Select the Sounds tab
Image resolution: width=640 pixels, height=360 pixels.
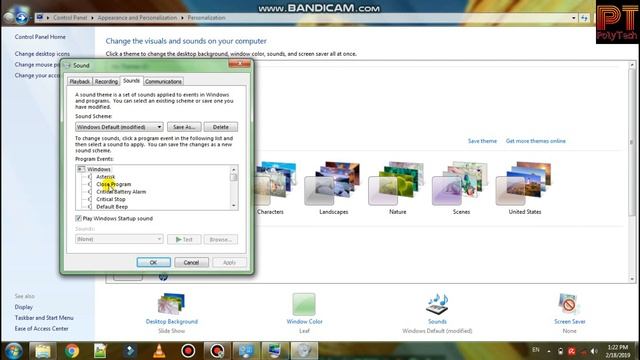click(131, 80)
